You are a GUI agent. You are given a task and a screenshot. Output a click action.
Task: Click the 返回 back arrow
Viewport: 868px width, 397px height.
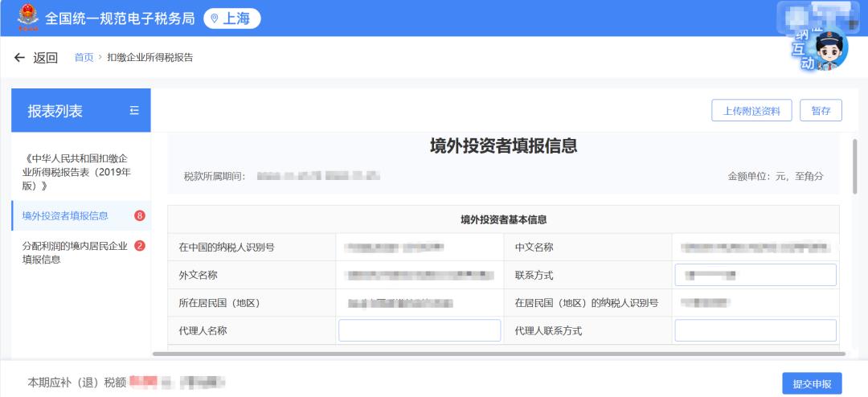point(20,57)
